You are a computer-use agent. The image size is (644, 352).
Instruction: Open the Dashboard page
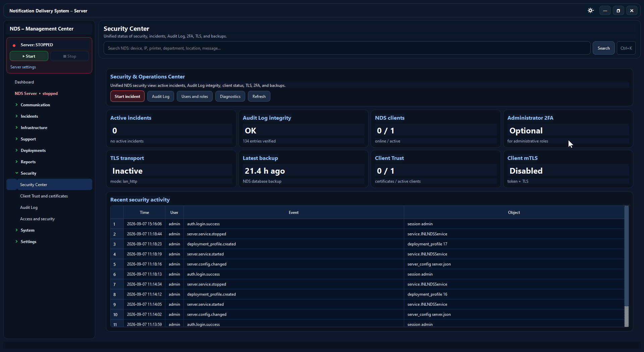tap(24, 82)
